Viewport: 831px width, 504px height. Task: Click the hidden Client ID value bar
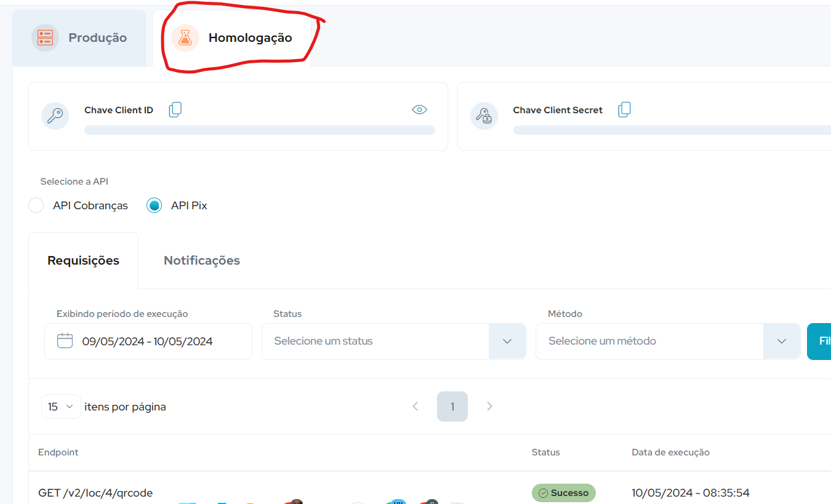(x=260, y=130)
